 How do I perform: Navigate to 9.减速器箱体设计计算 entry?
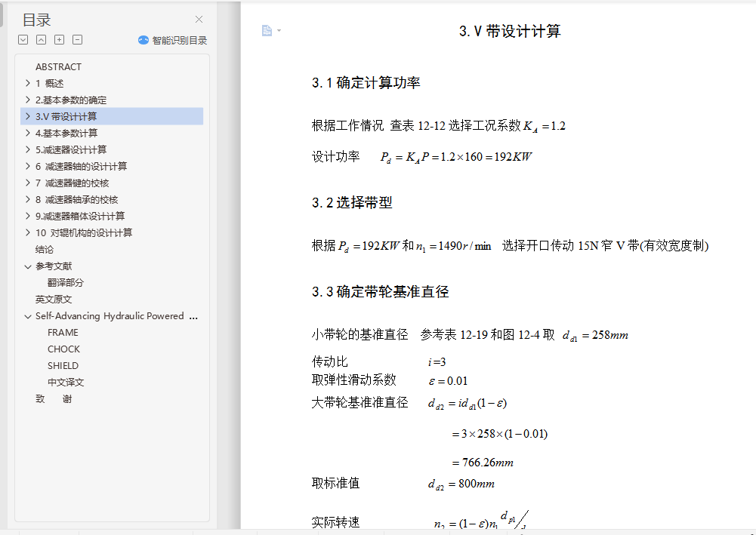[x=80, y=217]
